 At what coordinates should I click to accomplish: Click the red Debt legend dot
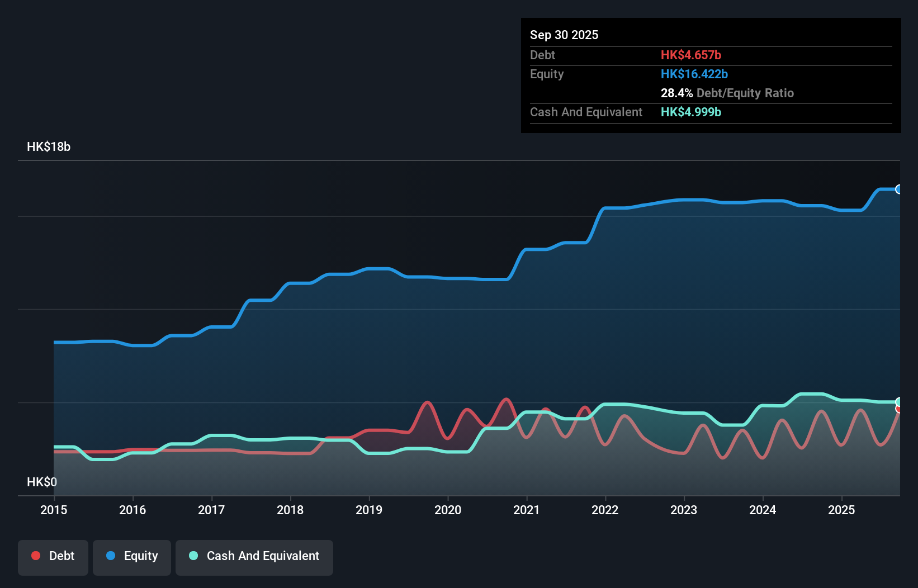pyautogui.click(x=35, y=556)
